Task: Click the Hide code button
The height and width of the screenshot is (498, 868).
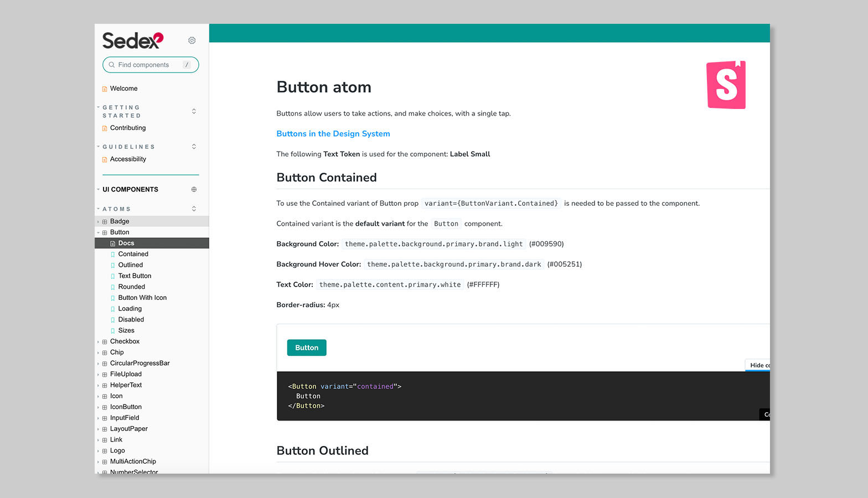Action: click(758, 365)
